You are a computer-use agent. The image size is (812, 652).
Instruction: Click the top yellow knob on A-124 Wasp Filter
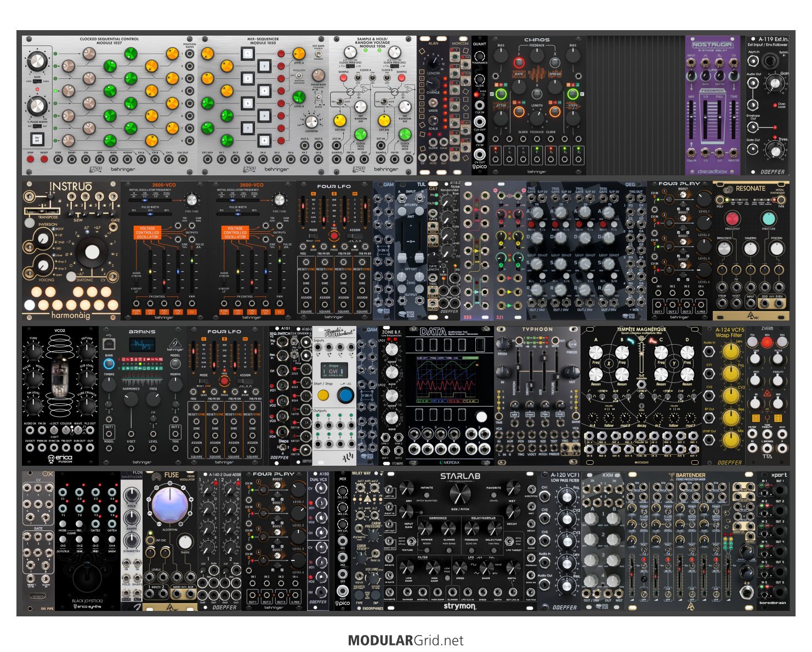(730, 351)
